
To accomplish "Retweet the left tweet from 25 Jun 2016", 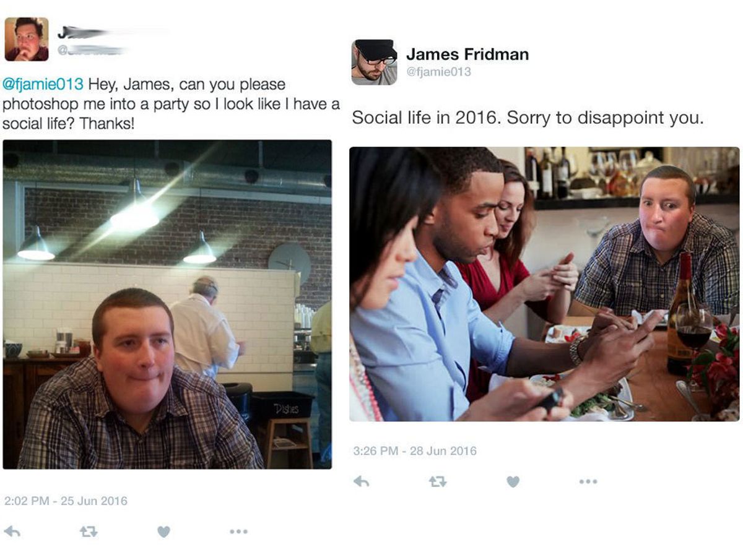I will (x=89, y=531).
